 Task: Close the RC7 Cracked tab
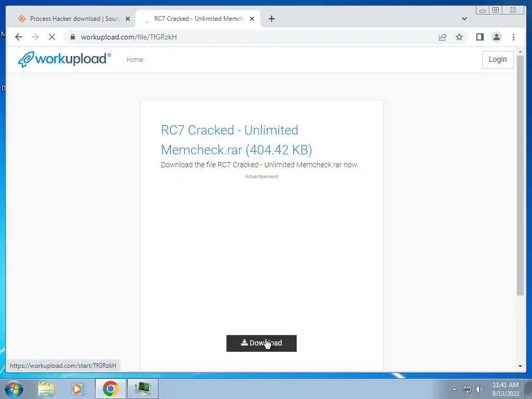252,19
